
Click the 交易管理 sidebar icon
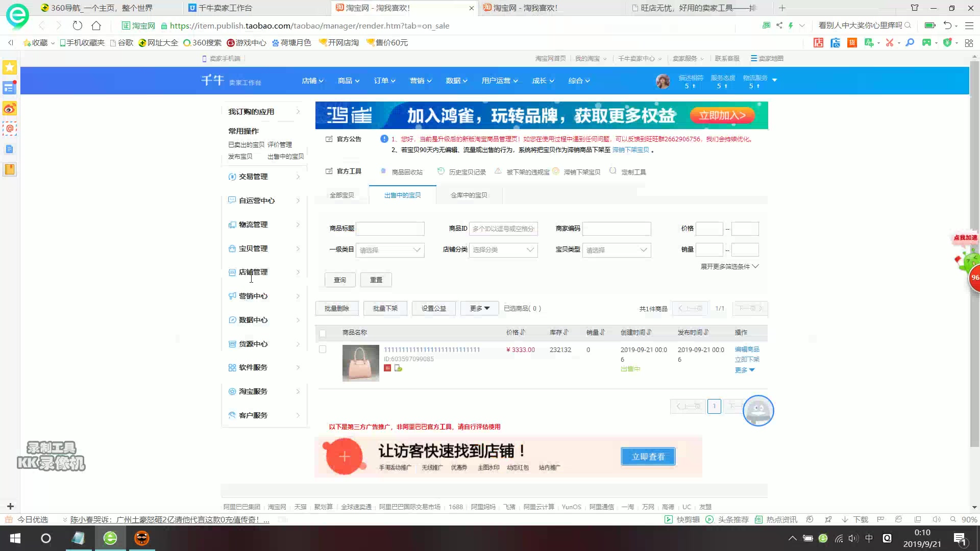point(232,177)
